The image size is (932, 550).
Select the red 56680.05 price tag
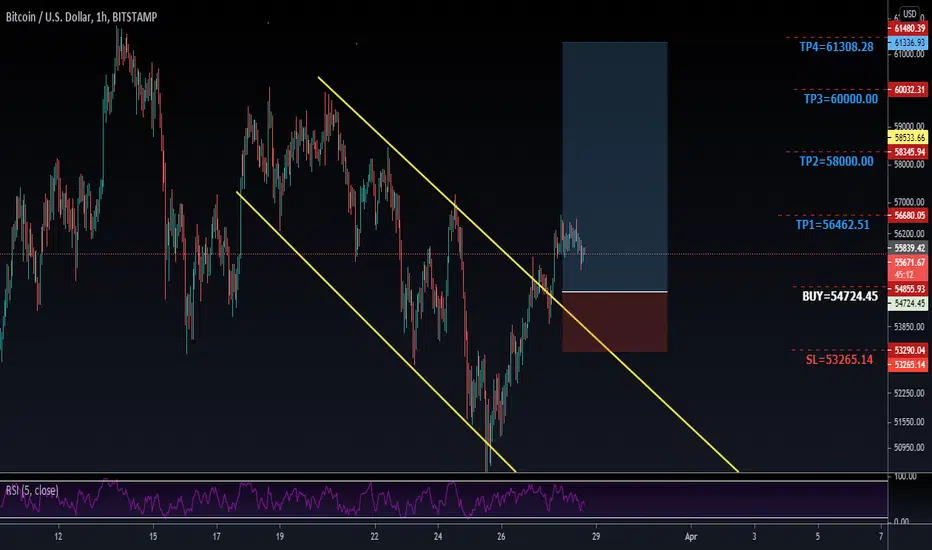pos(908,215)
